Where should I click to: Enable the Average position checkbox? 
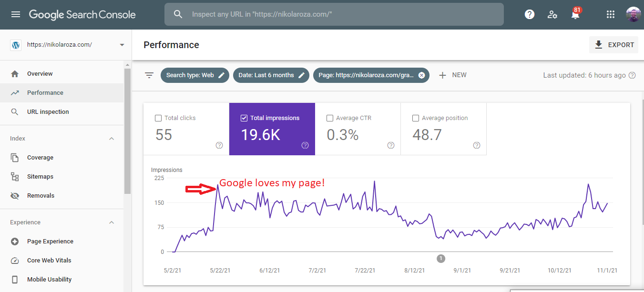(416, 118)
